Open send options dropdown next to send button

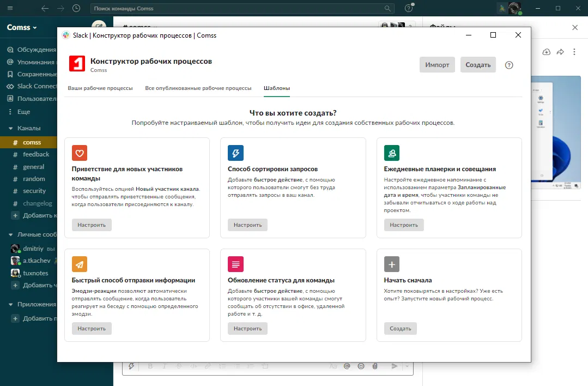coord(407,366)
